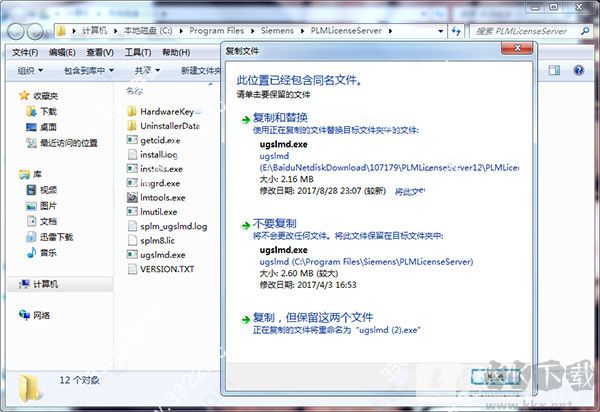Viewport: 600px width, 412px height.
Task: Open address bar history dropdown arrow
Action: [441, 31]
